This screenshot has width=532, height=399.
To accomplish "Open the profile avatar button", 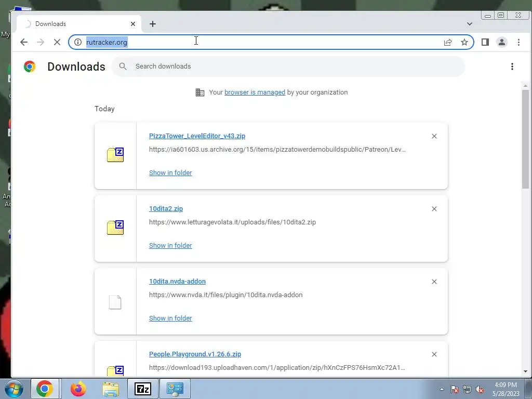I will 501,42.
